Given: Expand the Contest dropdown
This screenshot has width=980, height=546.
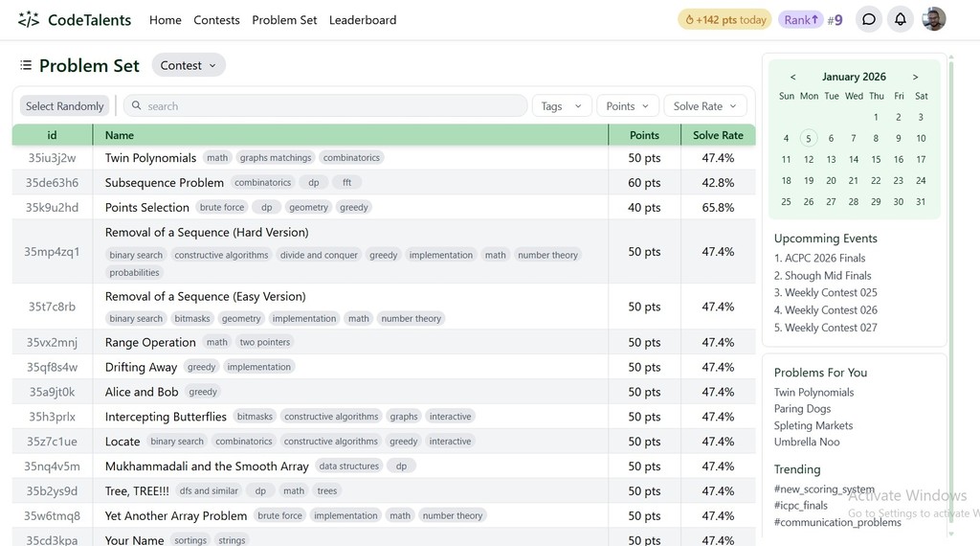Looking at the screenshot, I should tap(189, 65).
